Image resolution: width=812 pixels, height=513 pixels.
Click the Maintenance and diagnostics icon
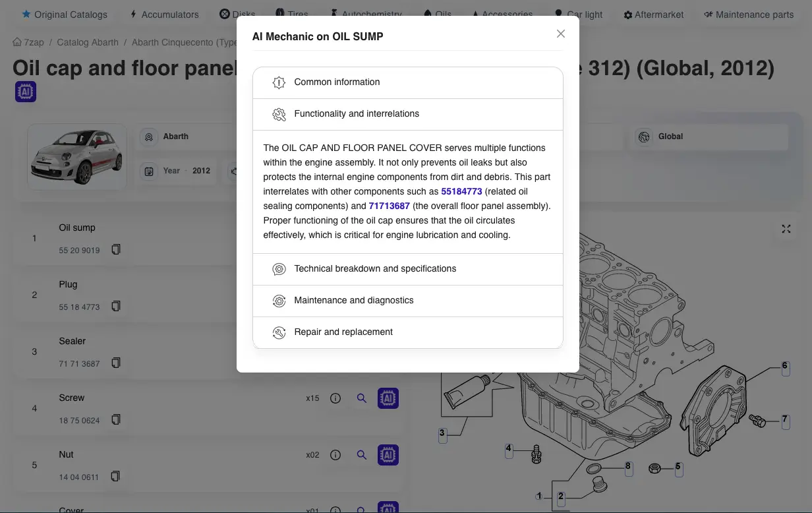pyautogui.click(x=279, y=301)
